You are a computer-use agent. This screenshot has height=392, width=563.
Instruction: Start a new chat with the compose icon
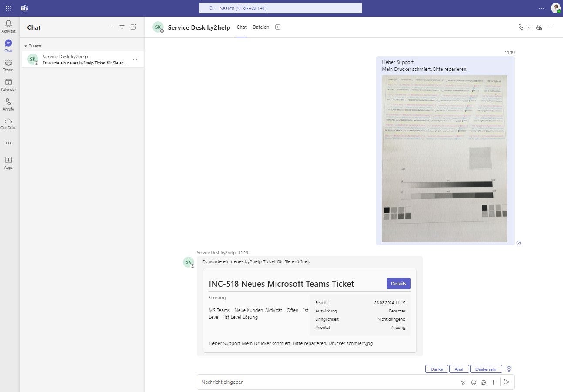[x=133, y=27]
